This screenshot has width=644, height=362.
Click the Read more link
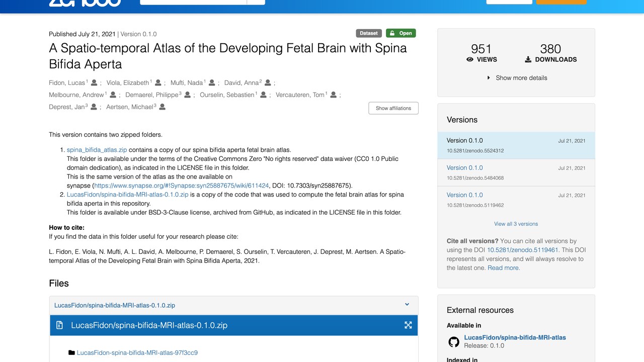pyautogui.click(x=504, y=268)
